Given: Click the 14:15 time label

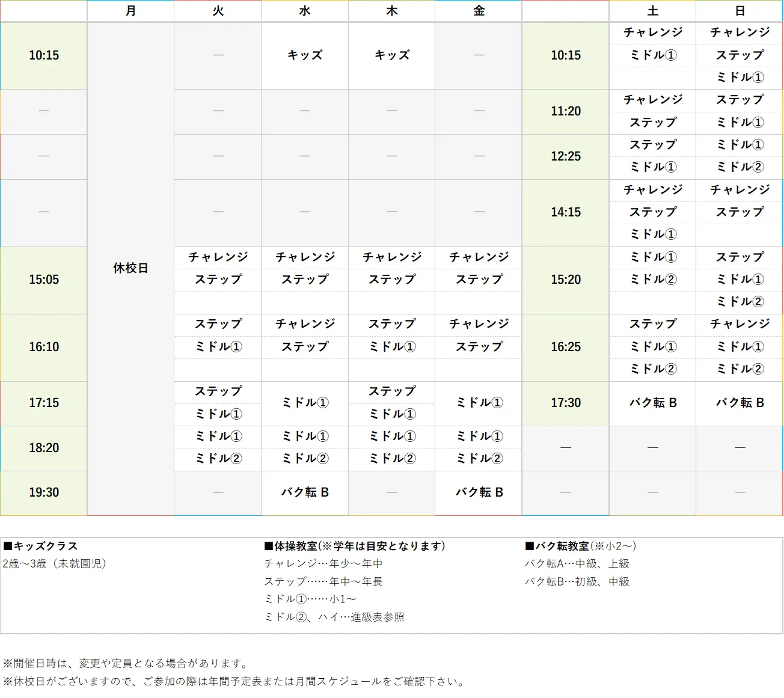Looking at the screenshot, I should (565, 212).
